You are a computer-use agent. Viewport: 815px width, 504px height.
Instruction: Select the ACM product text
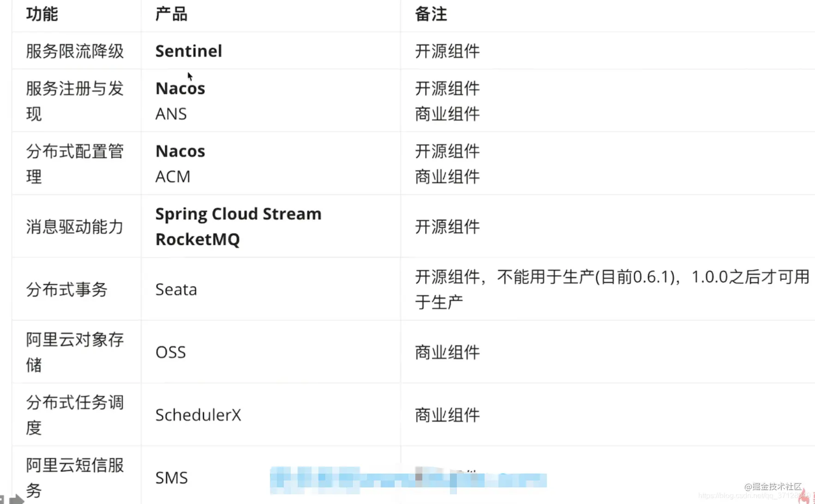pos(173,177)
